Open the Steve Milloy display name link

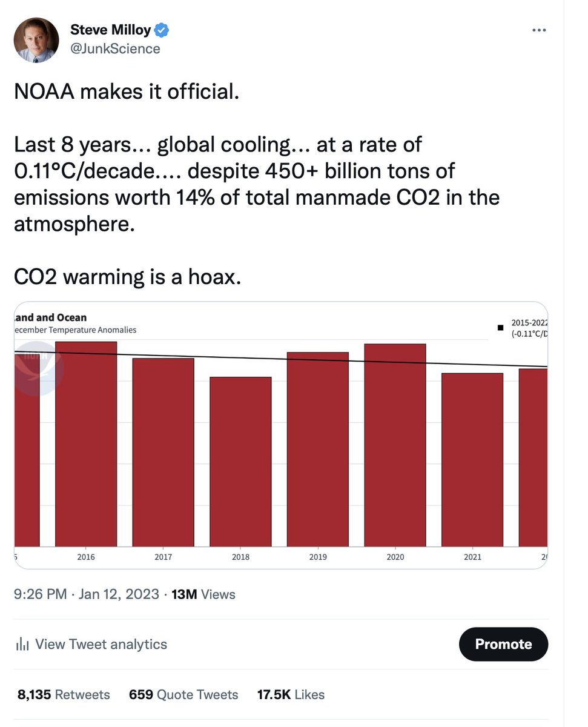click(110, 30)
